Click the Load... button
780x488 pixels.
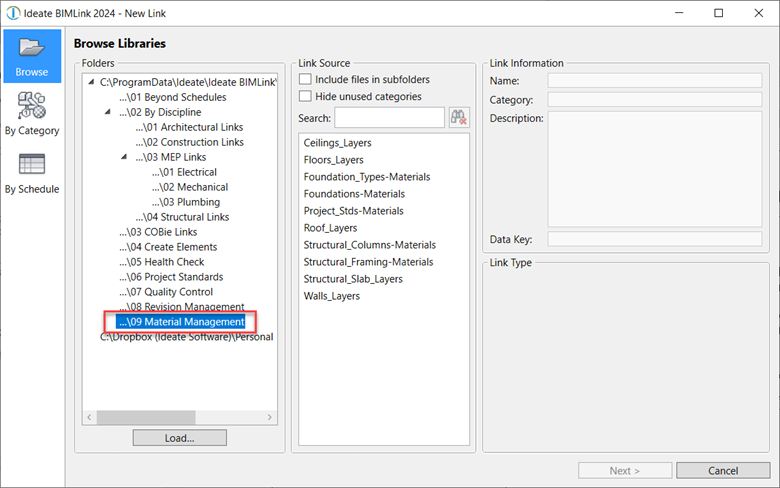click(180, 438)
